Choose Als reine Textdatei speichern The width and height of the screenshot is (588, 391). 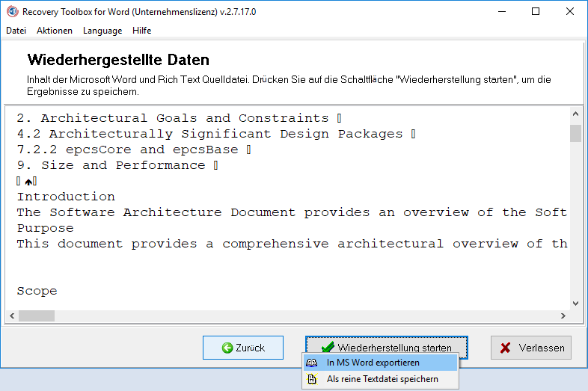[381, 379]
